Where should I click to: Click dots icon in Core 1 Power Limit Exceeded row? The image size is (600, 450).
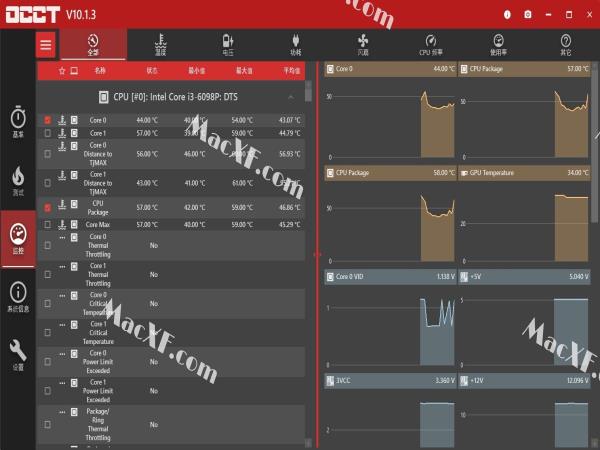click(x=62, y=383)
